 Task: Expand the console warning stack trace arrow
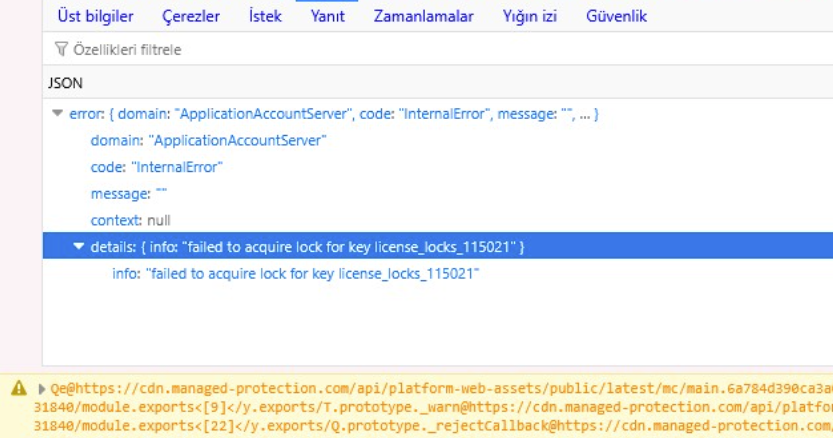[41, 389]
